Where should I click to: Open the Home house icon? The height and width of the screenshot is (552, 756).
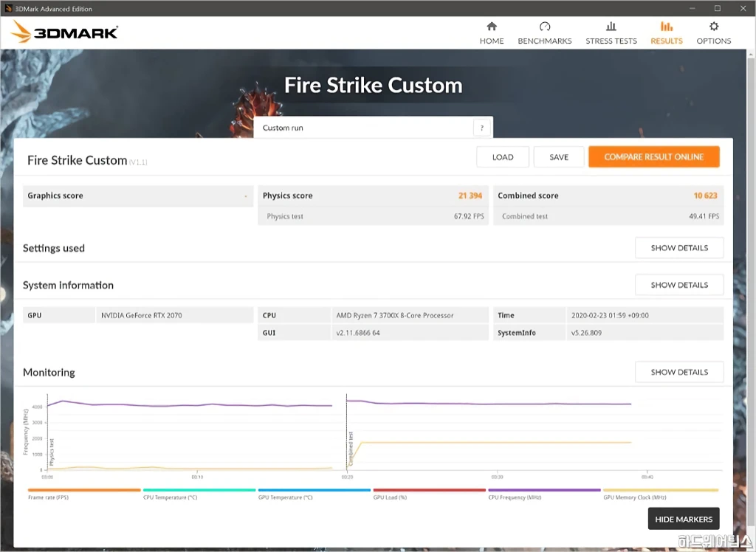click(x=491, y=26)
